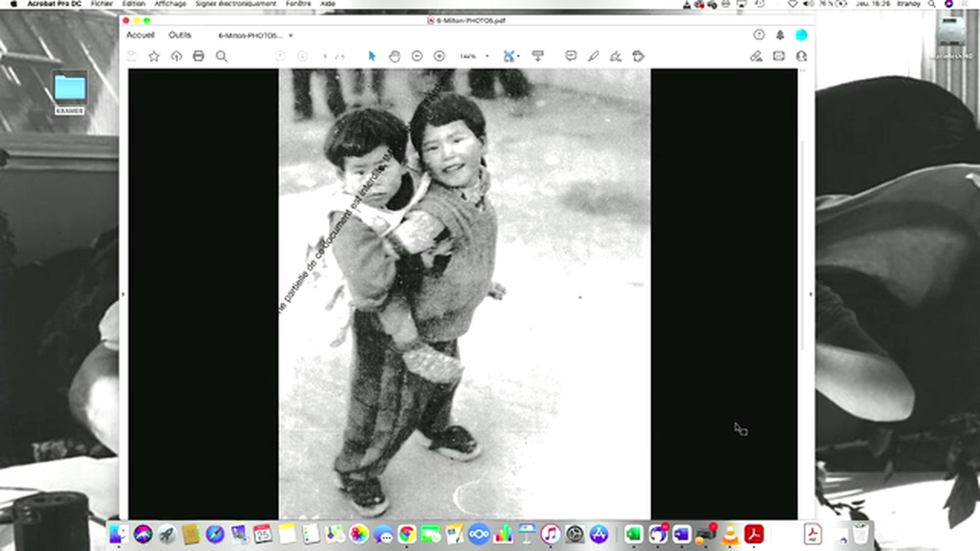Open the notifications bell
Screen dimensions: 980x551
click(x=780, y=35)
